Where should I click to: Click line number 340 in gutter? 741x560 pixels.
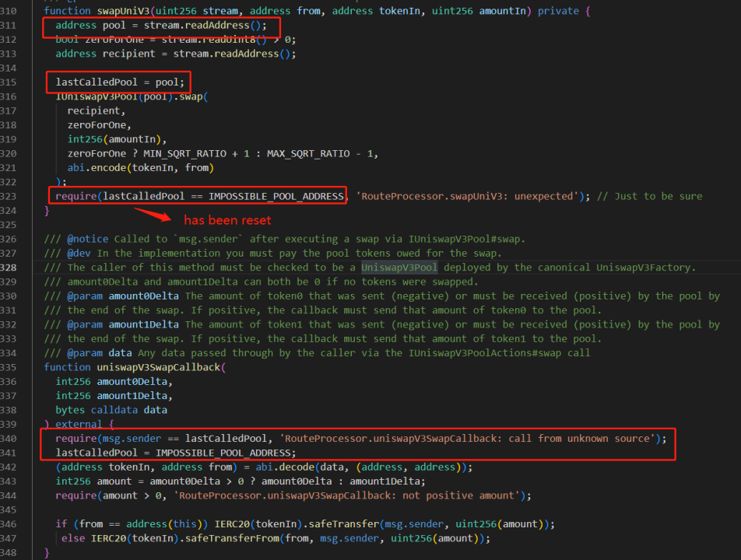8,439
